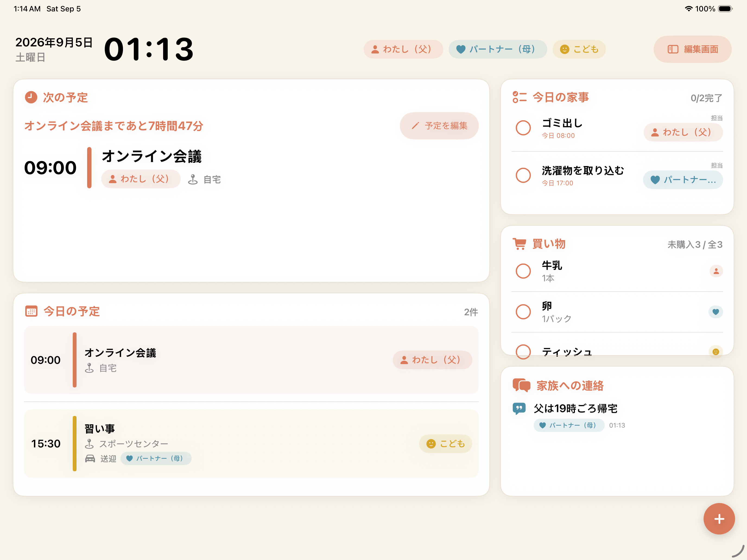Click the heart assignee icon on 卵 row
The height and width of the screenshot is (560, 747).
(716, 311)
